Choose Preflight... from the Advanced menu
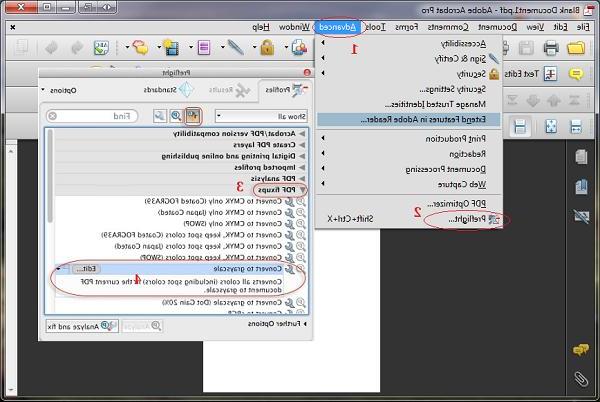The image size is (600, 402). tap(409, 219)
